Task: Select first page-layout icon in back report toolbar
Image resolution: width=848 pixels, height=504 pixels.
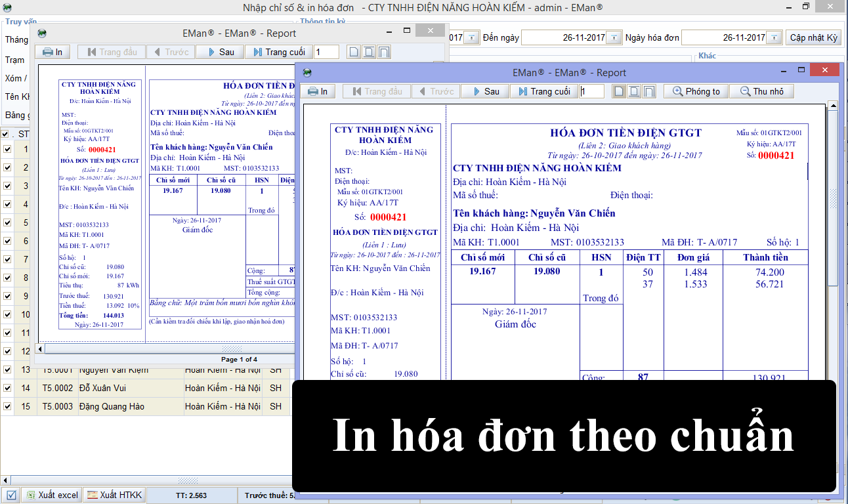Action: coord(354,52)
